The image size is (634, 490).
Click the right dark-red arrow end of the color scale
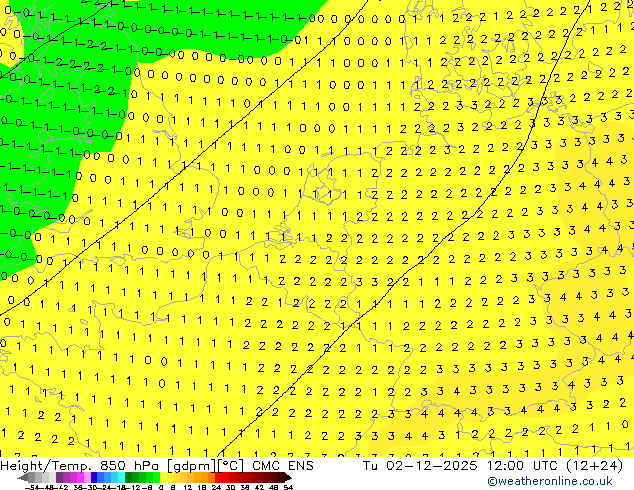point(288,477)
